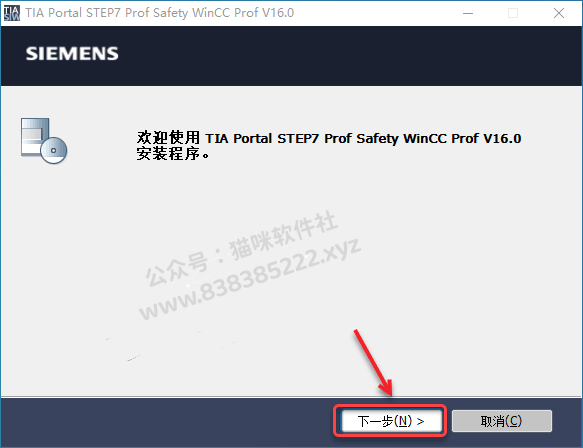This screenshot has width=583, height=448.
Task: Click empty area of bottom button bar
Action: click(x=167, y=422)
